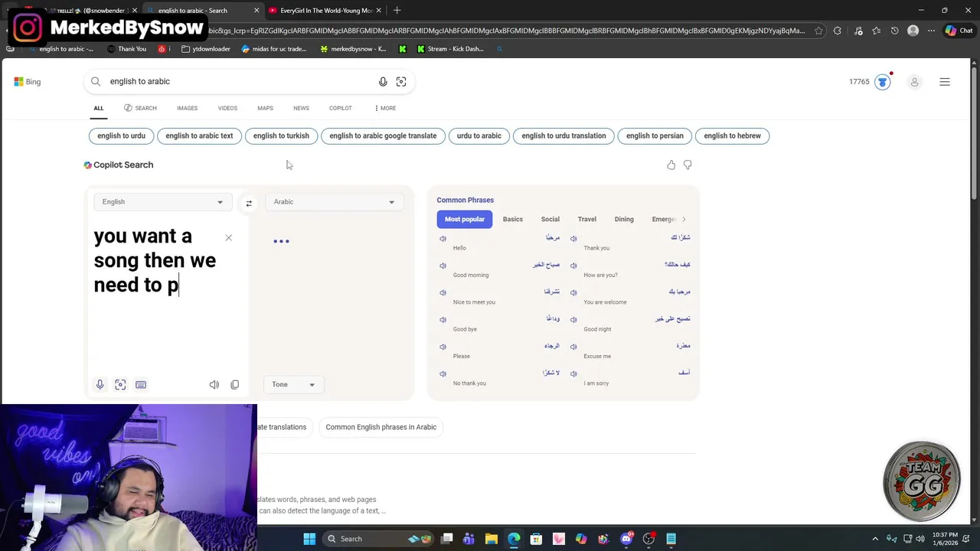Show hidden system tray icons

point(875,539)
